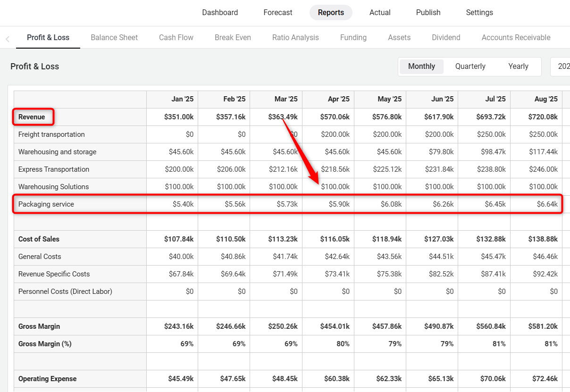Click the Revenue row label
Screen dimensions: 570x392
click(32, 117)
